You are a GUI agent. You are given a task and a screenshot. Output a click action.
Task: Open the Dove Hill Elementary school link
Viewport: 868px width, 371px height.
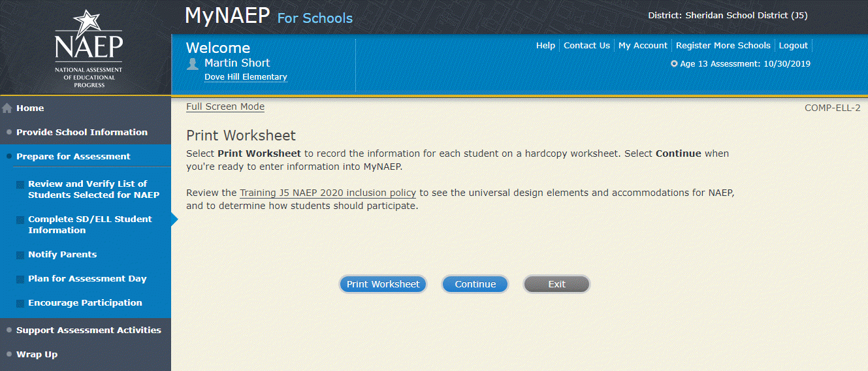(x=246, y=77)
